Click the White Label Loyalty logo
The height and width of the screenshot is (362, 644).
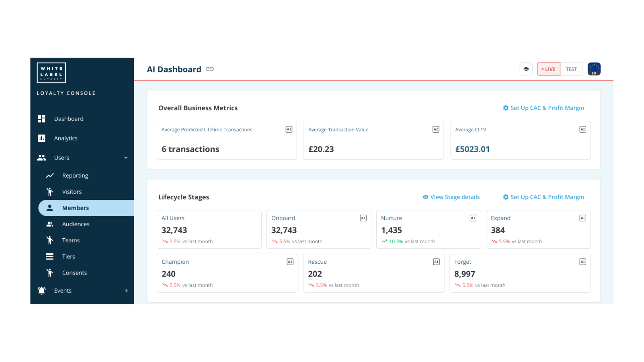tap(51, 73)
